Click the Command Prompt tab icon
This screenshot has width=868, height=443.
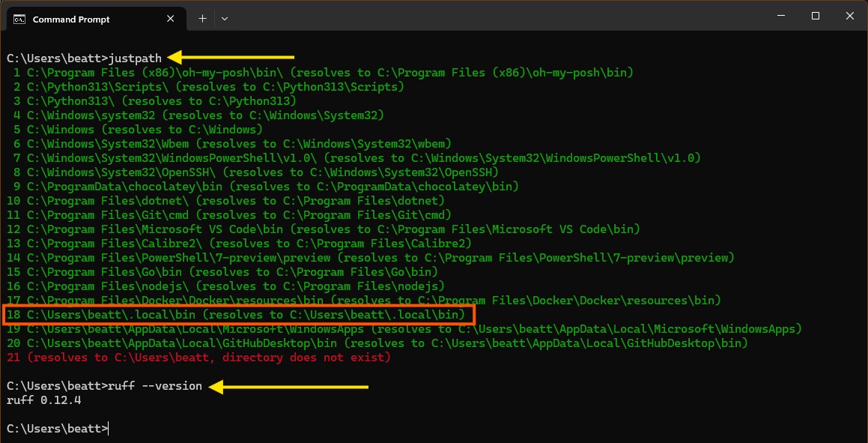(x=20, y=19)
